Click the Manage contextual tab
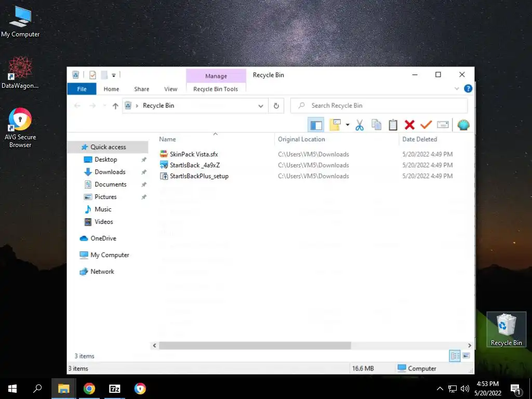Screen dimensions: 532x399 tap(216, 76)
